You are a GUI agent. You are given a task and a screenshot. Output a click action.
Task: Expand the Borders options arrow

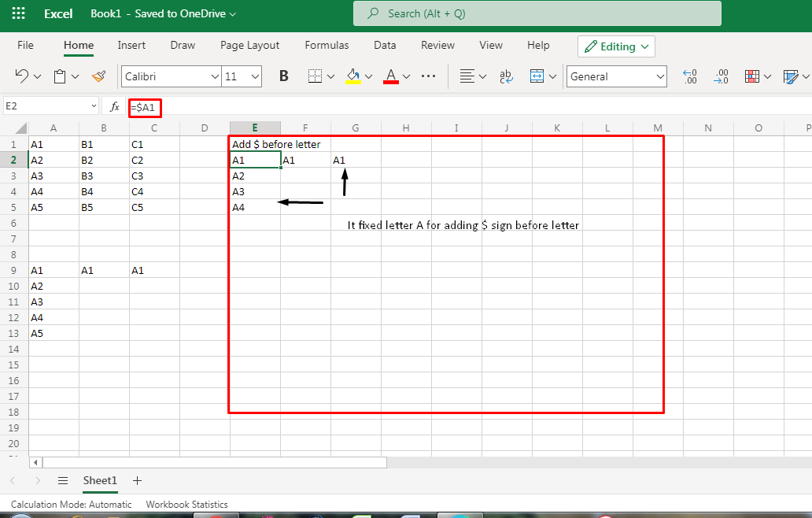pos(331,76)
